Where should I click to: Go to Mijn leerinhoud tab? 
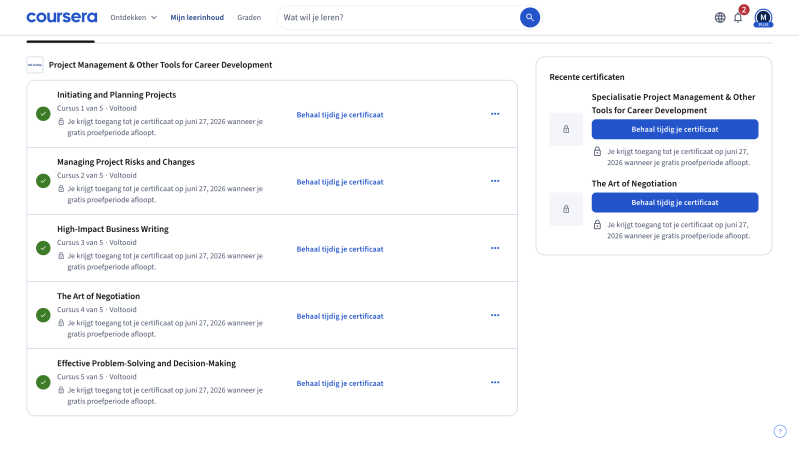197,17
